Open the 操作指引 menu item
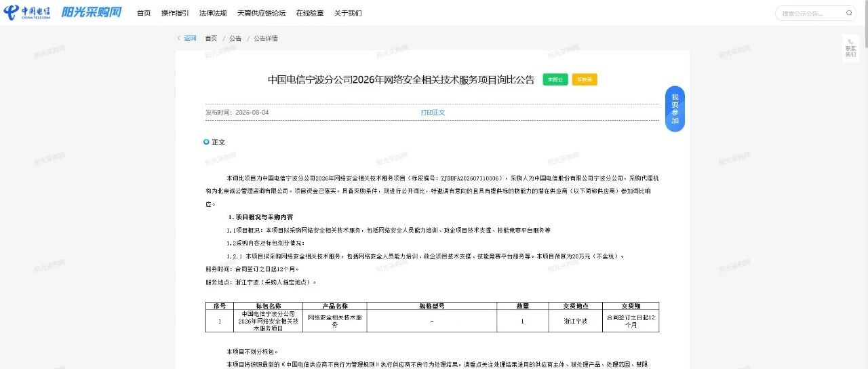This screenshot has width=868, height=369. pyautogui.click(x=175, y=13)
